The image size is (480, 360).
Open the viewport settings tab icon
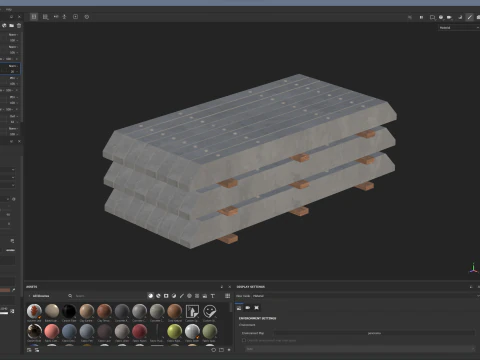256,308
